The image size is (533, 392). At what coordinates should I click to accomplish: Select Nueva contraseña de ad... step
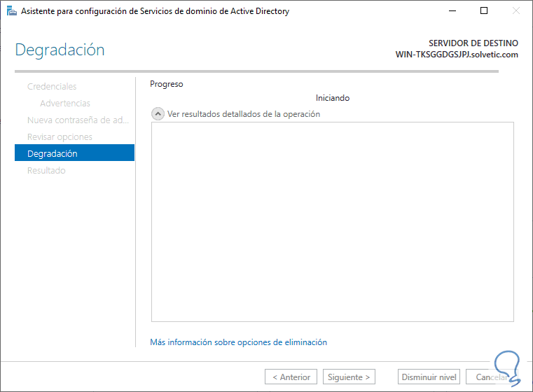[78, 120]
